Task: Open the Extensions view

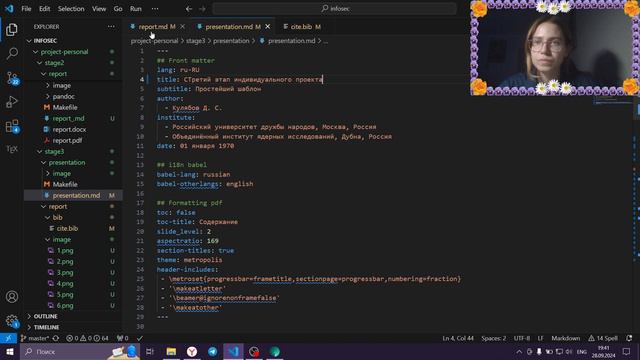Action: click(12, 126)
